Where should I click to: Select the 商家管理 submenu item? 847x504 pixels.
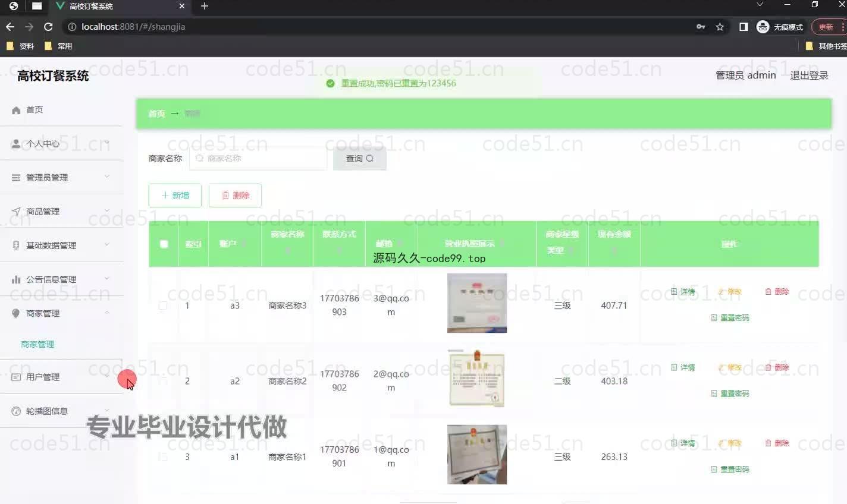[x=37, y=345]
